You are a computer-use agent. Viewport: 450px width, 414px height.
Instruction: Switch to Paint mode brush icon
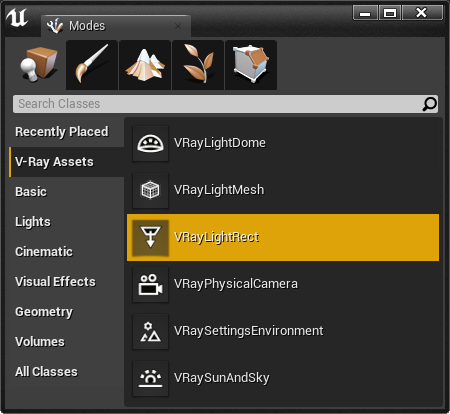(92, 65)
